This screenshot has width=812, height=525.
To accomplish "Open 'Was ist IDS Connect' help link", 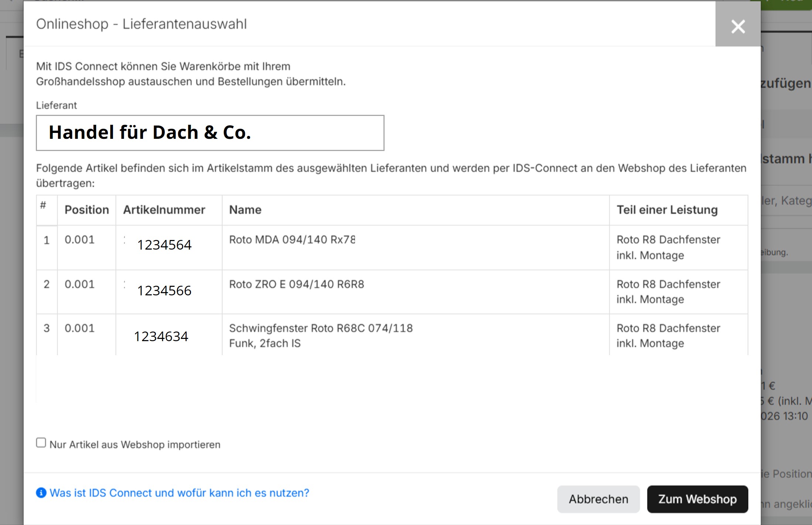I will click(x=179, y=493).
